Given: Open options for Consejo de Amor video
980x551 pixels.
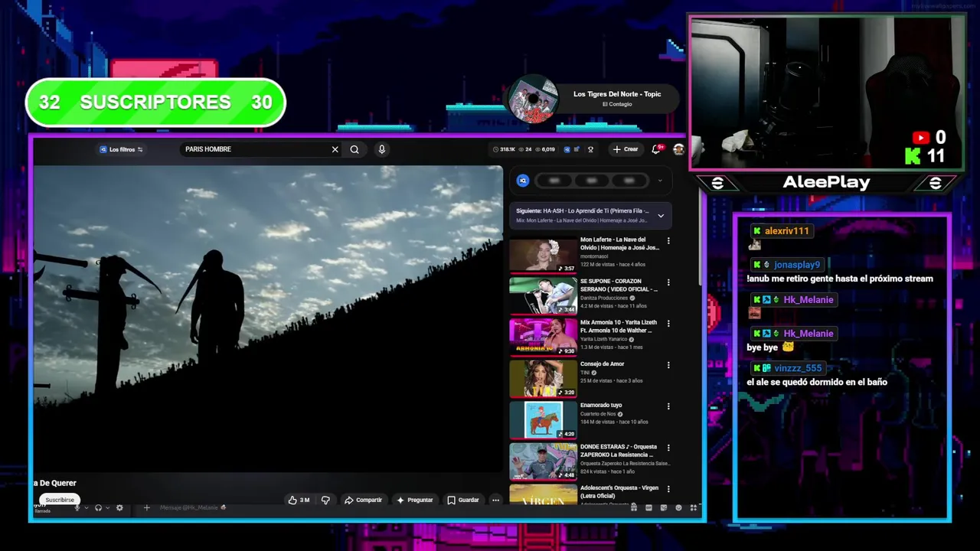Looking at the screenshot, I should 668,364.
